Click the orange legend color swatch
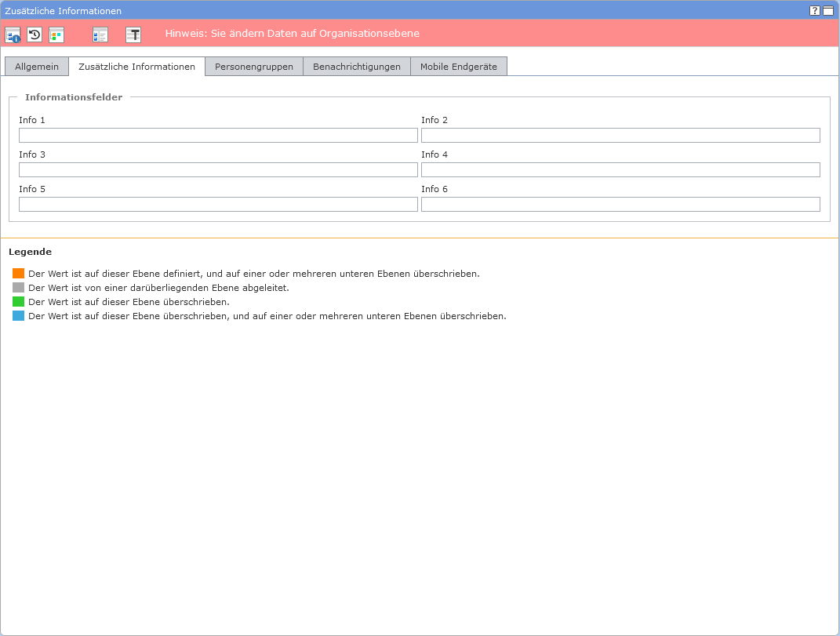Viewport: 840px width, 636px height. (19, 274)
